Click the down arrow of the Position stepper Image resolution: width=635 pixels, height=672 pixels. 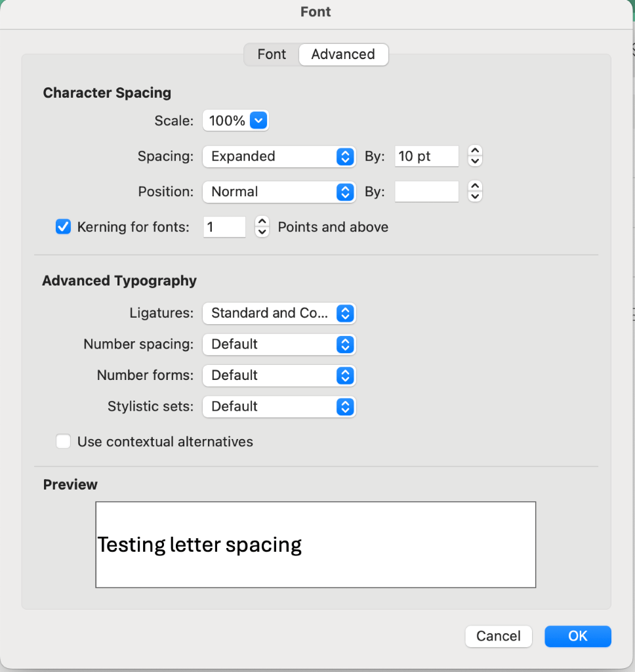pyautogui.click(x=474, y=196)
